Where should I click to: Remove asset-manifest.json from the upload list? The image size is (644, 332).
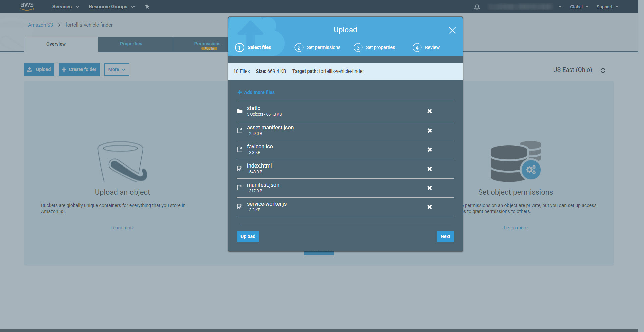coord(429,131)
